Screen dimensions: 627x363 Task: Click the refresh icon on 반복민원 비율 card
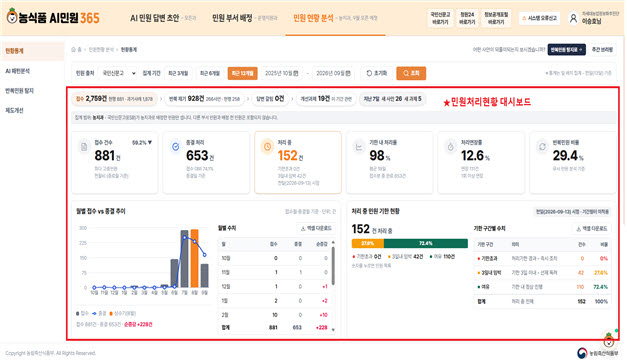(542, 147)
